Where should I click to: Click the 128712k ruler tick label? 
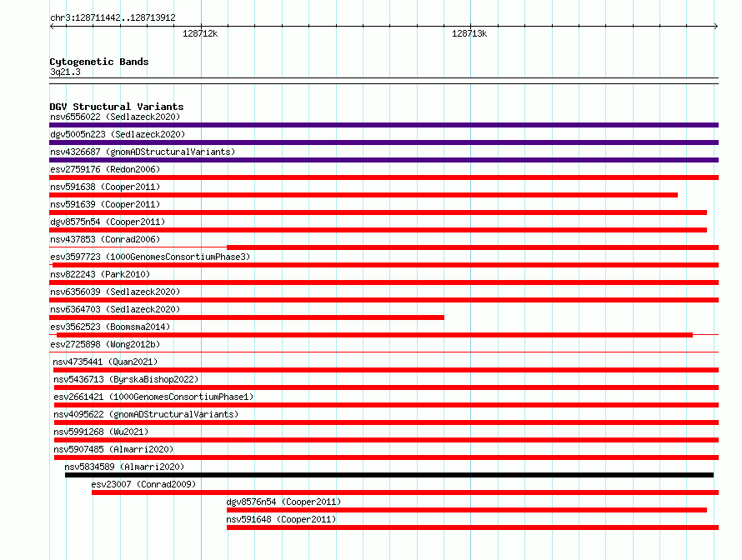[200, 33]
